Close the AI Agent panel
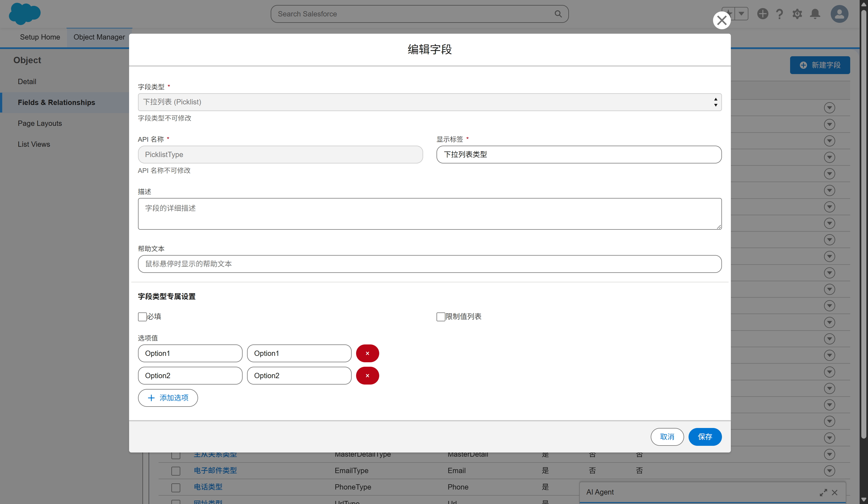The width and height of the screenshot is (868, 504). point(835,492)
